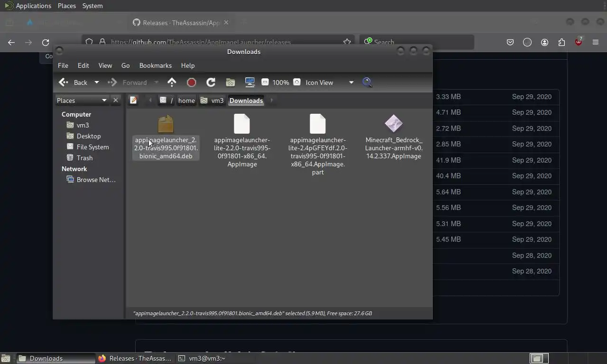The width and height of the screenshot is (607, 364).
Task: Click the 100% zoom level label
Action: click(x=281, y=82)
